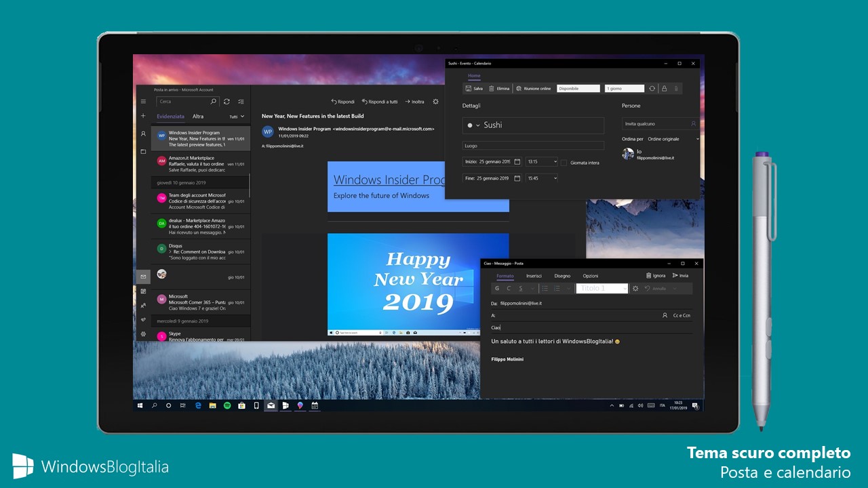
Task: Open the gear actions icon in the reading pane
Action: (x=435, y=102)
